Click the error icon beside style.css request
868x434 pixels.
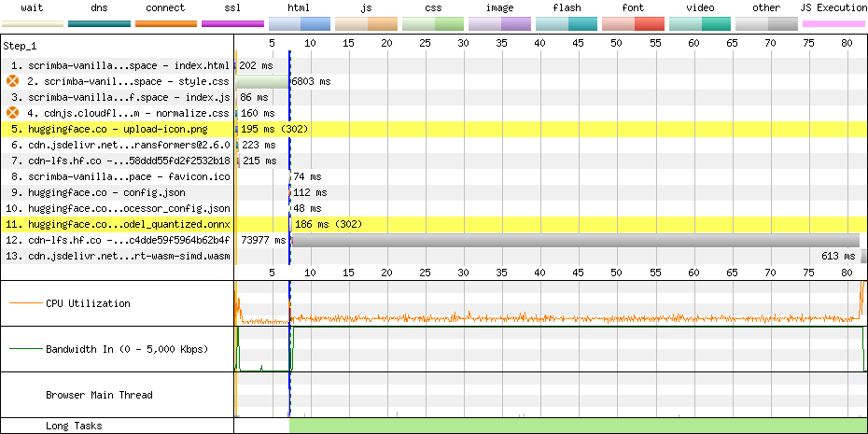tap(13, 82)
